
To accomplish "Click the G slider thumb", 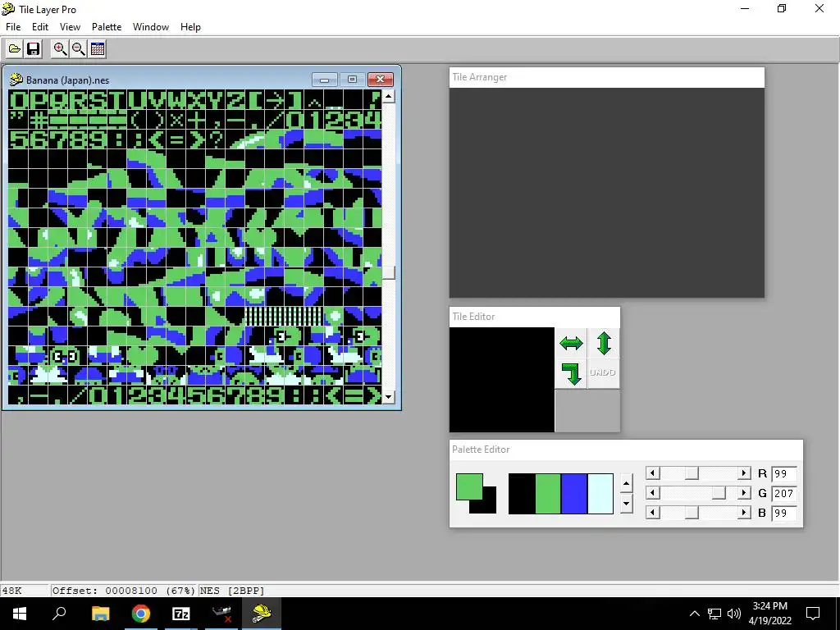I will (x=719, y=493).
